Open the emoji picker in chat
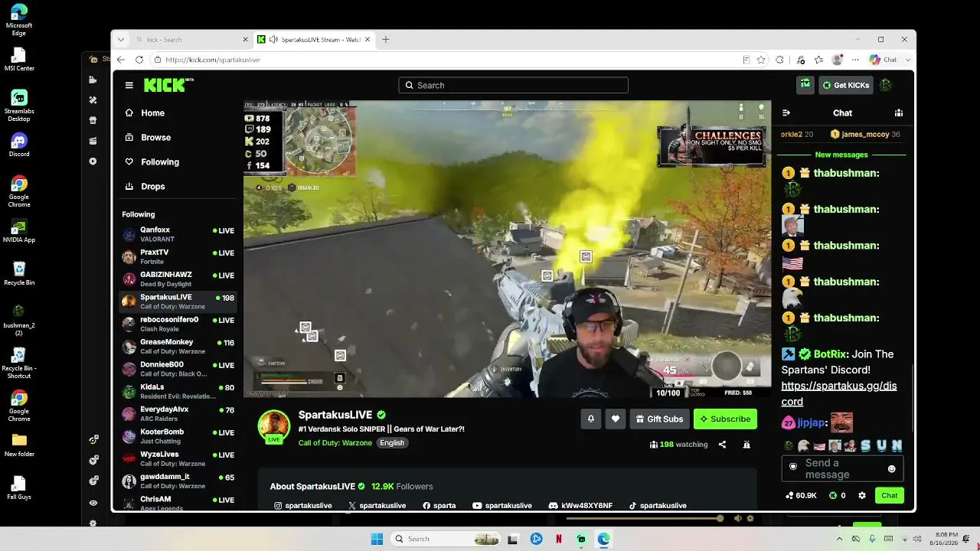 [x=891, y=468]
